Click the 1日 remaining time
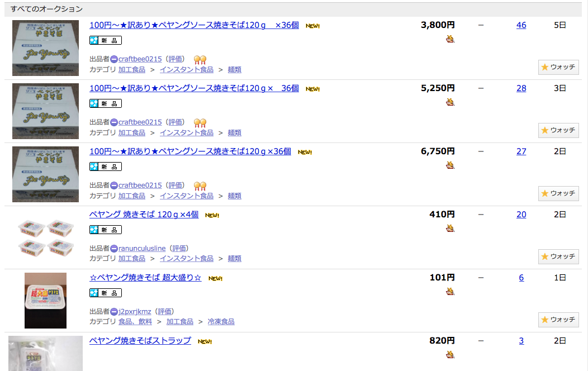 point(560,278)
